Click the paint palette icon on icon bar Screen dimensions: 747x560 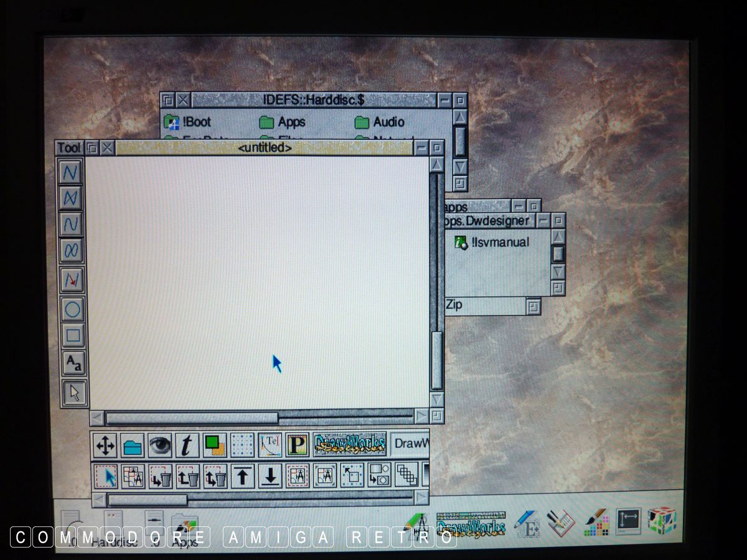pyautogui.click(x=595, y=524)
